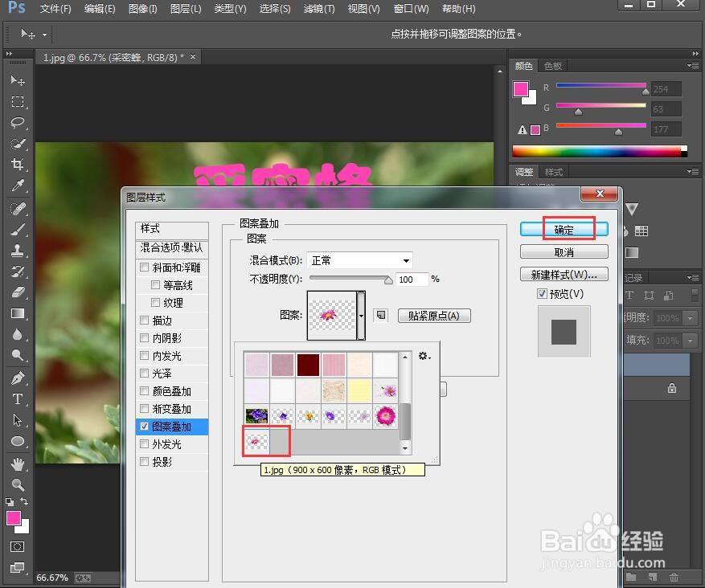Activate the Zoom tool

pyautogui.click(x=18, y=482)
